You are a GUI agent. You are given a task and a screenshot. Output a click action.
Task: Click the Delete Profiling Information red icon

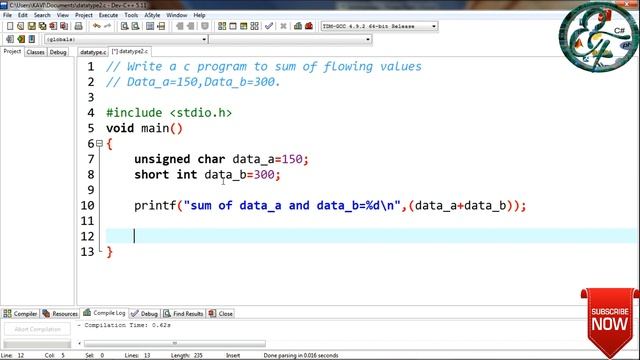pyautogui.click(x=309, y=26)
